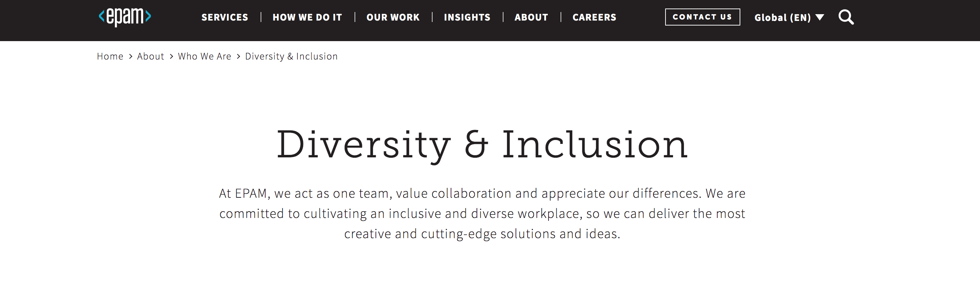Open the search magnifier icon

(x=846, y=17)
